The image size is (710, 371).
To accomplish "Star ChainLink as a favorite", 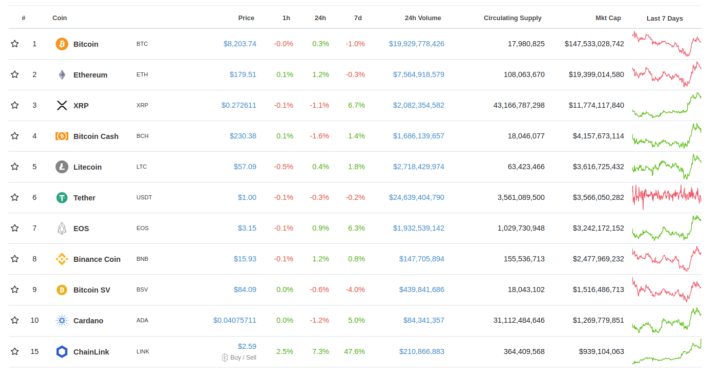I will (x=15, y=352).
